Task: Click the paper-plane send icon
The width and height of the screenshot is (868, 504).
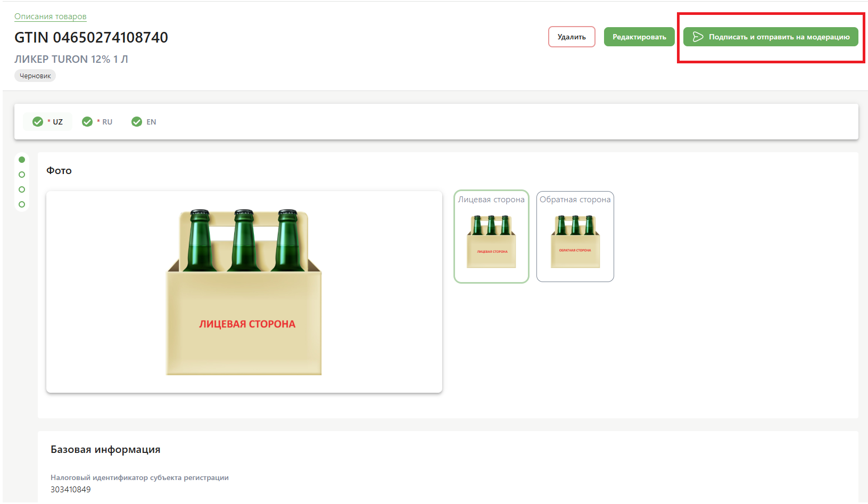Action: coord(698,37)
